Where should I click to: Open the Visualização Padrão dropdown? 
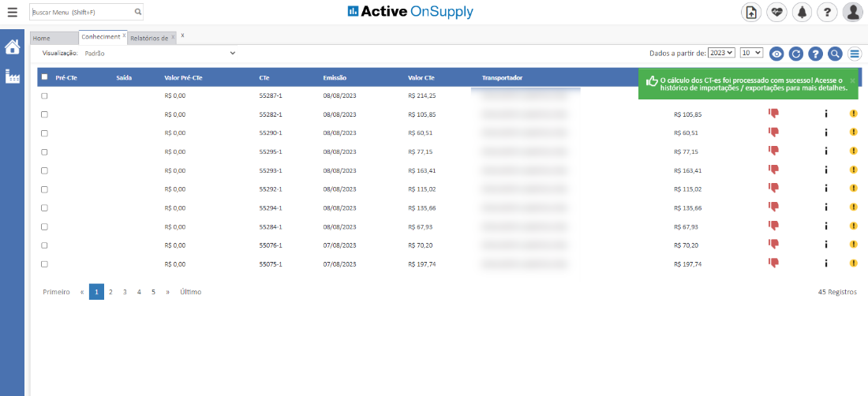(159, 54)
